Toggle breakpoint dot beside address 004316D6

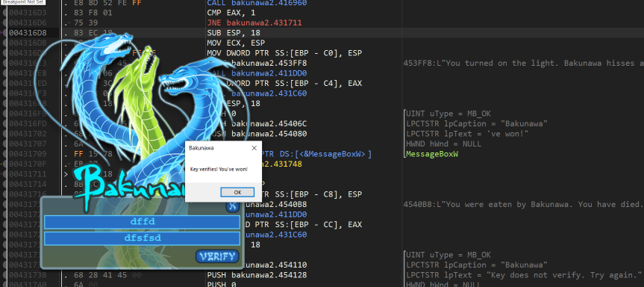tap(4, 22)
